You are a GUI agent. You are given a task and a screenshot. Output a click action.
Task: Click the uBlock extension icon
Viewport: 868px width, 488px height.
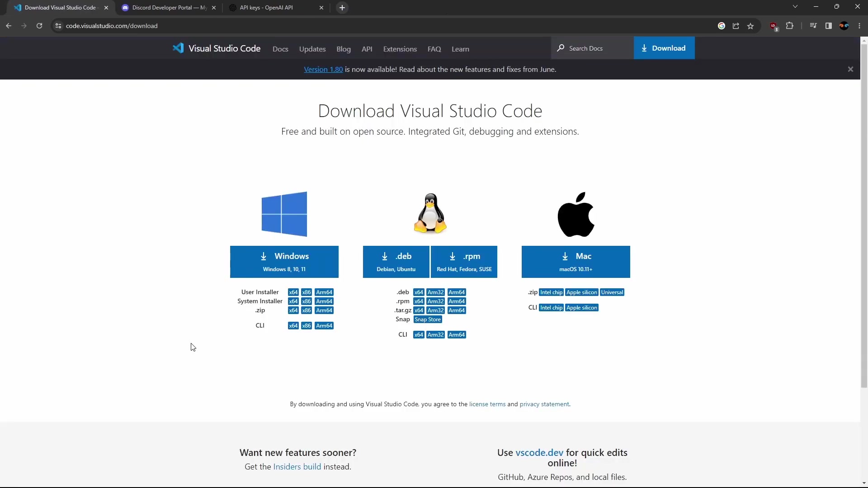coord(774,26)
